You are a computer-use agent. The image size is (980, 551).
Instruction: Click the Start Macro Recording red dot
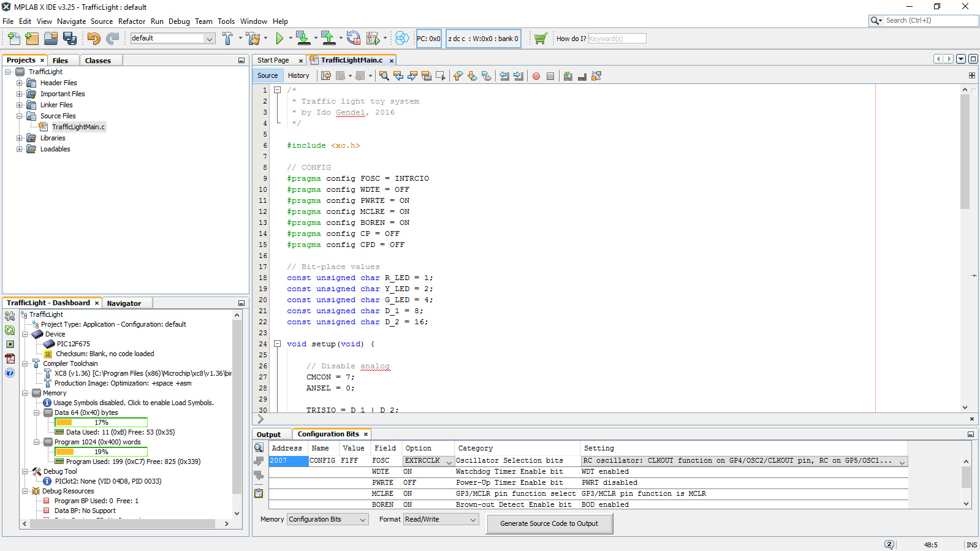click(x=536, y=76)
